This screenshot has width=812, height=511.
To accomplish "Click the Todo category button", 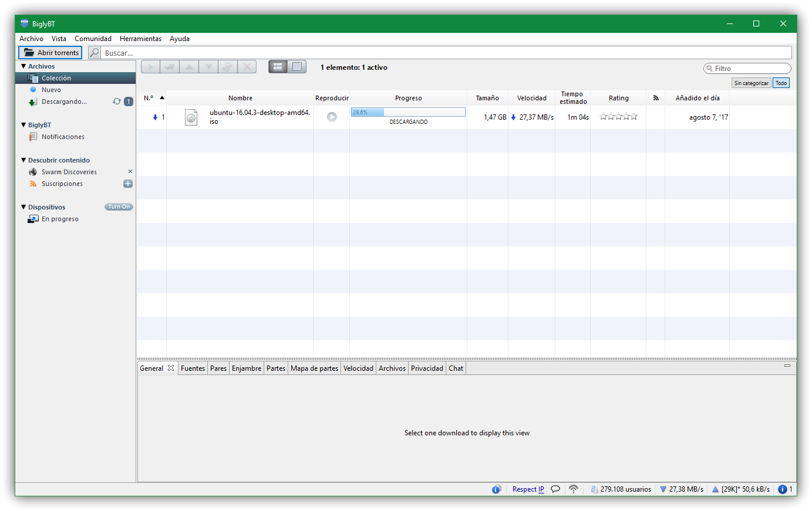I will (x=781, y=83).
